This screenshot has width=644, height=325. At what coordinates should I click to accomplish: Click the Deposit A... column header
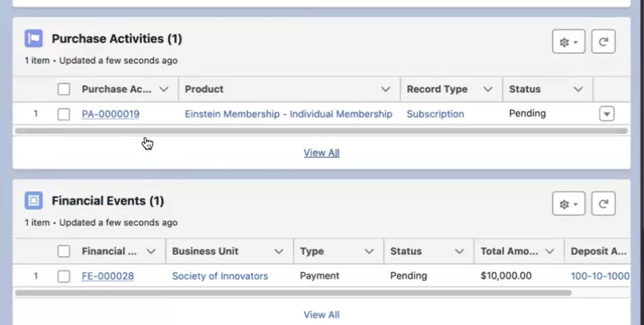click(x=598, y=251)
